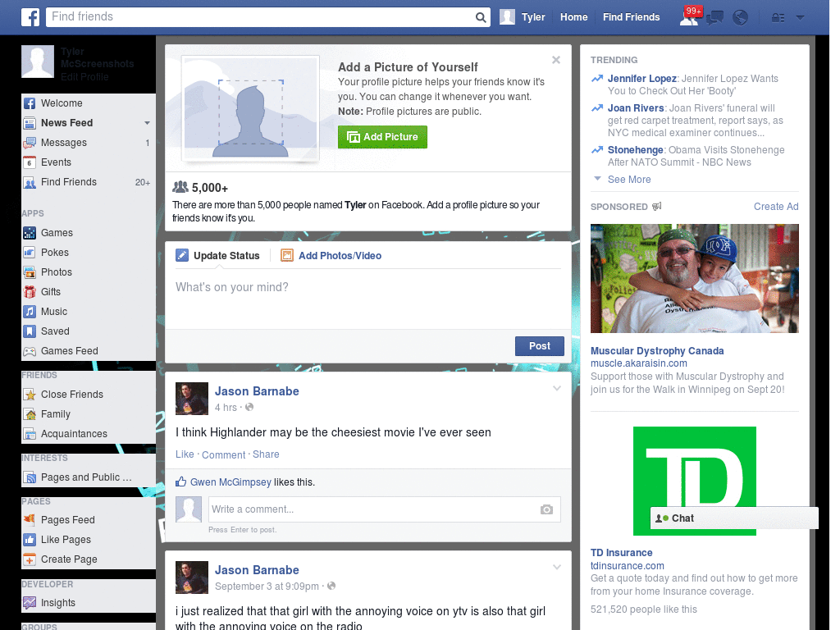Image resolution: width=840 pixels, height=630 pixels.
Task: Click the Acquaintances list icon
Action: click(30, 434)
